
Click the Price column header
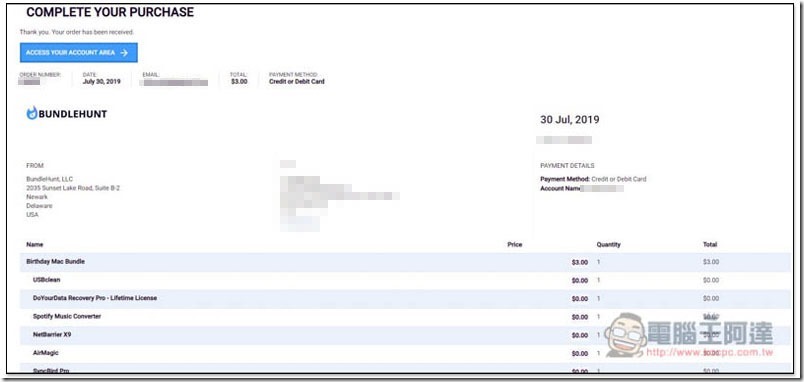pos(515,245)
